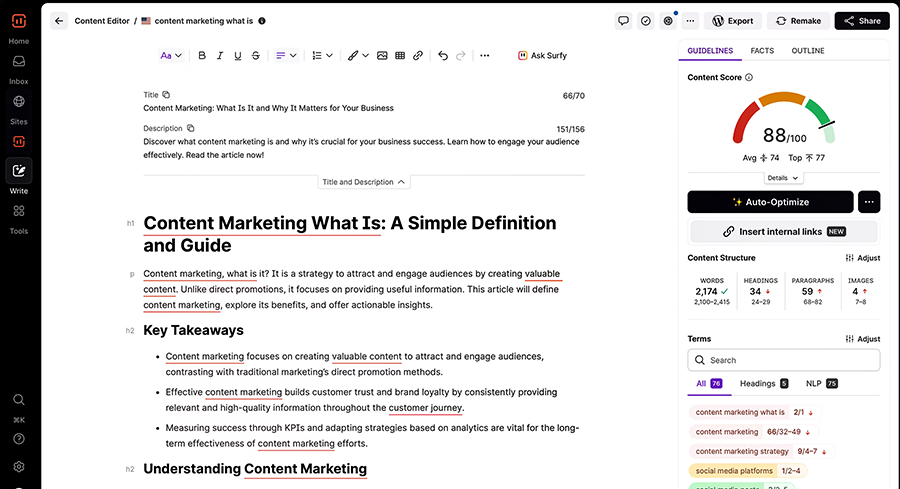Insert an image into the article
Image resolution: width=900 pixels, height=489 pixels.
point(382,56)
